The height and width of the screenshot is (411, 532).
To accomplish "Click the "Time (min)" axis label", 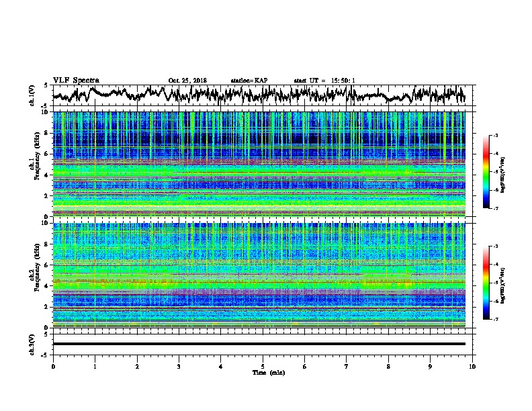I will point(269,373).
